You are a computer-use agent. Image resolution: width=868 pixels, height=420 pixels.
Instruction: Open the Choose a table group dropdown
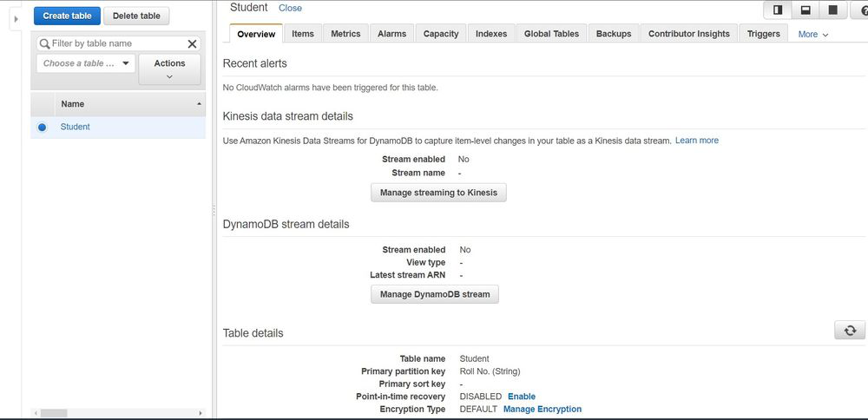coord(86,63)
